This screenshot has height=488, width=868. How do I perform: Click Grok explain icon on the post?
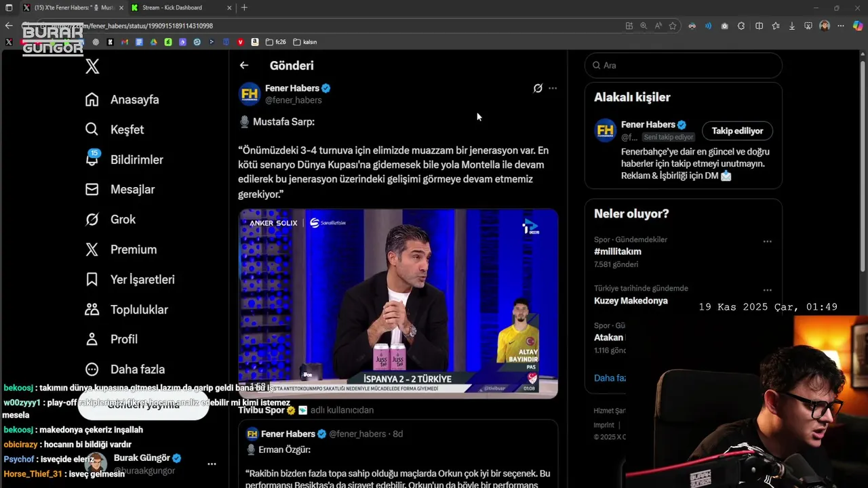538,88
